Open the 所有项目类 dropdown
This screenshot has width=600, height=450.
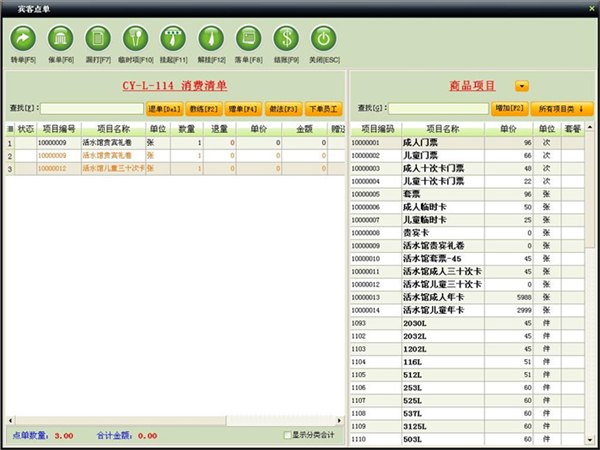coord(562,109)
